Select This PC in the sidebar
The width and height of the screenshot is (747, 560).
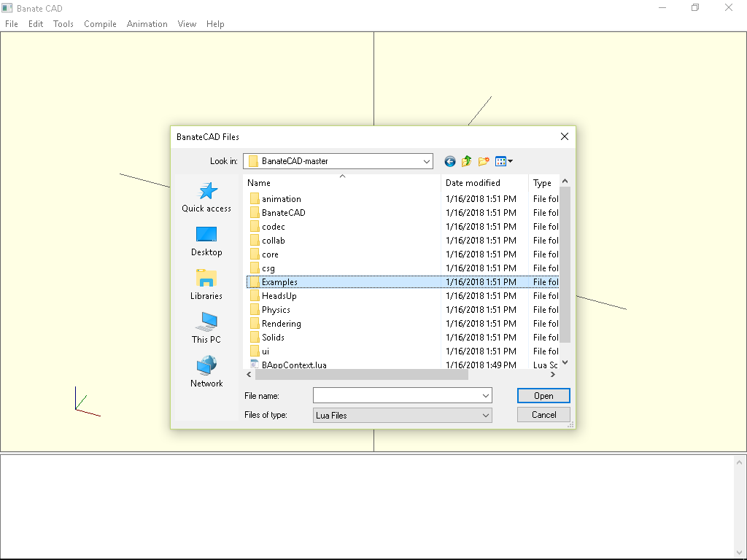(206, 328)
